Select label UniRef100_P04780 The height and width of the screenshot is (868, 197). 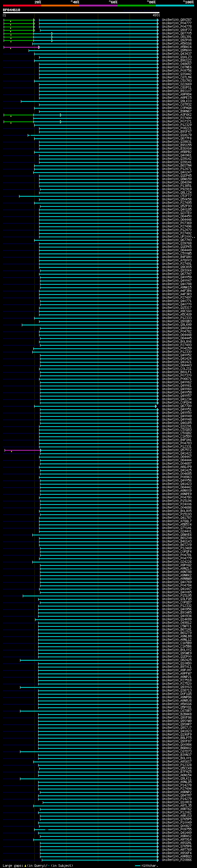point(176,497)
